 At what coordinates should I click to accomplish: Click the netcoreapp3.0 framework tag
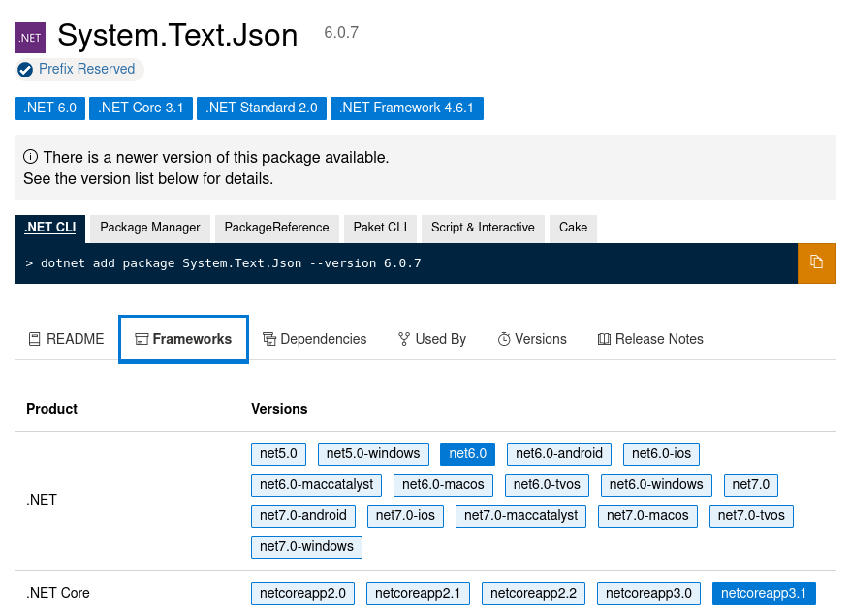pyautogui.click(x=648, y=594)
